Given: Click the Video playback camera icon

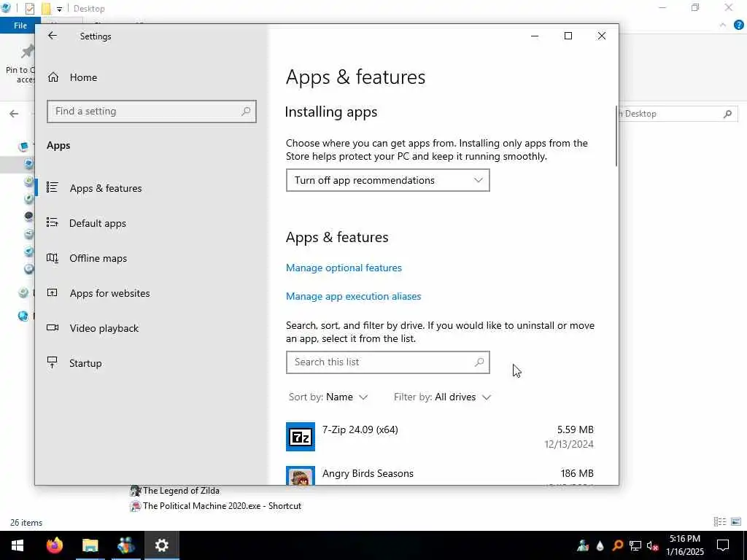Looking at the screenshot, I should pos(53,327).
